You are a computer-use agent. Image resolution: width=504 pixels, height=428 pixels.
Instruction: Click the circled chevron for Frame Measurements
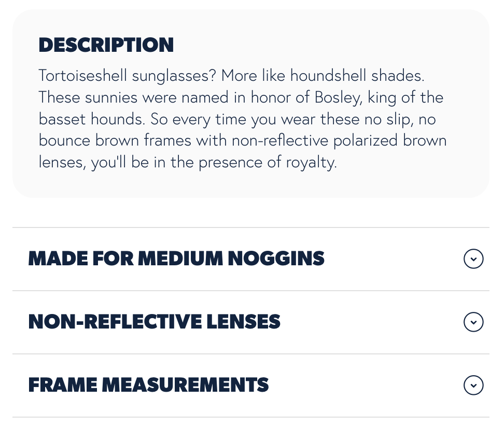click(x=473, y=385)
